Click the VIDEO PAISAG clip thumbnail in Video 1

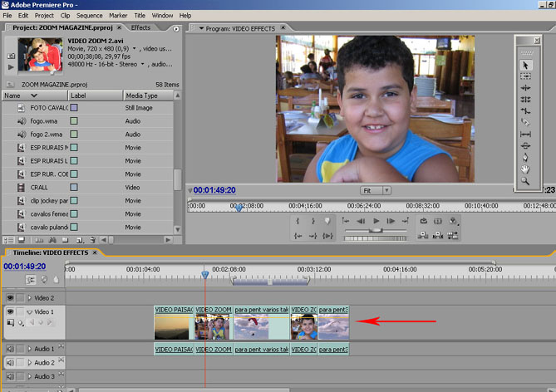pyautogui.click(x=173, y=326)
